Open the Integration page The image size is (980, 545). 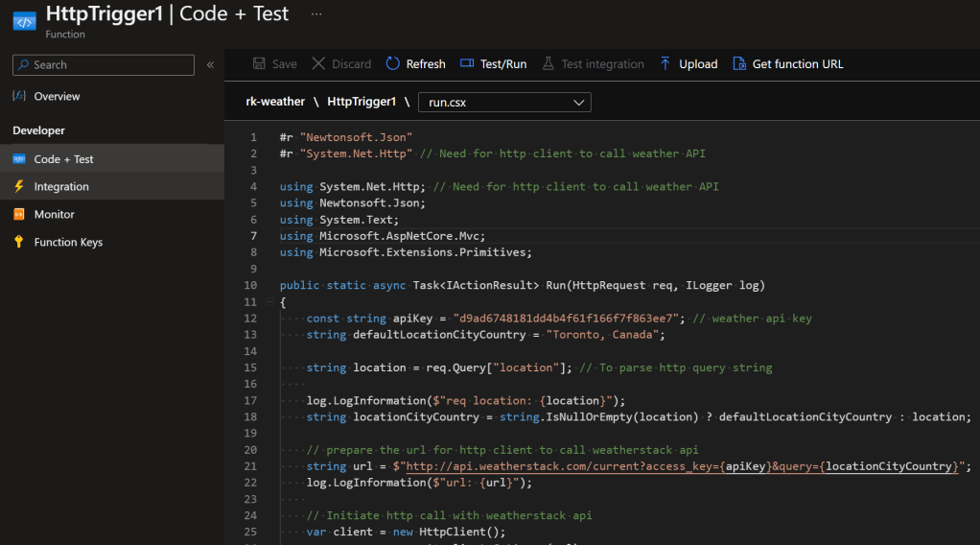coord(61,187)
